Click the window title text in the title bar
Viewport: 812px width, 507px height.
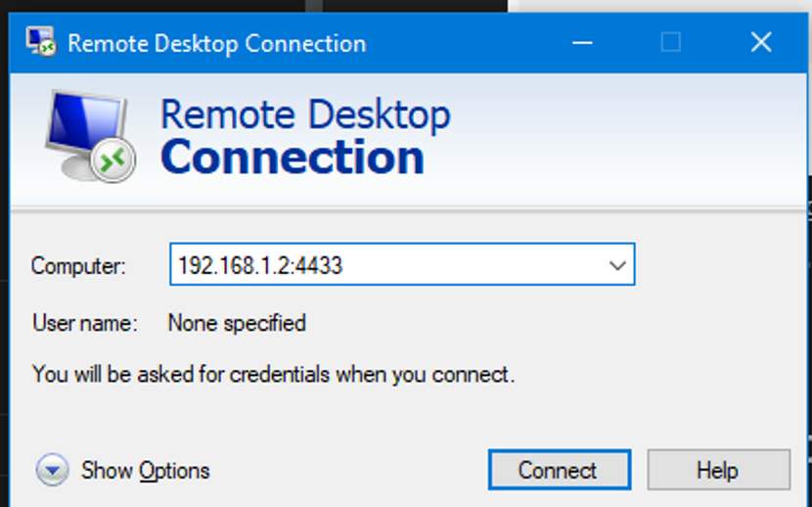coord(217,43)
